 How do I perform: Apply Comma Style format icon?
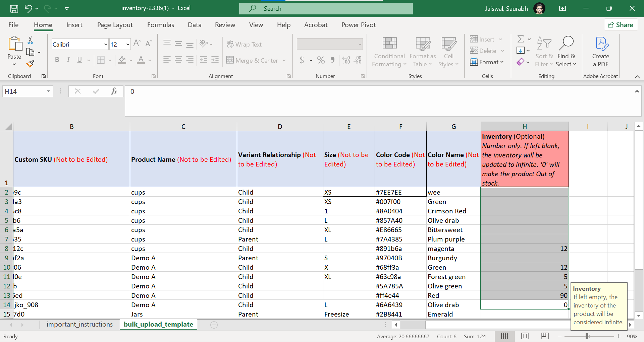pos(332,60)
